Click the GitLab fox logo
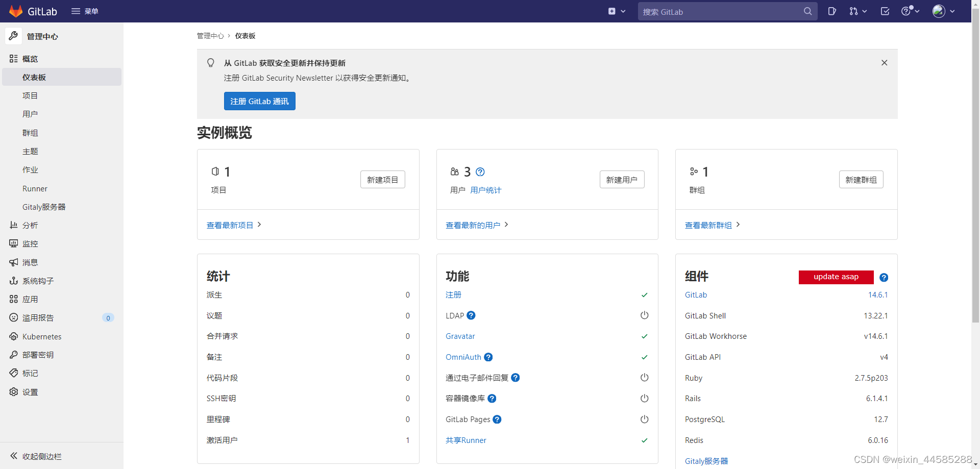 (x=15, y=11)
